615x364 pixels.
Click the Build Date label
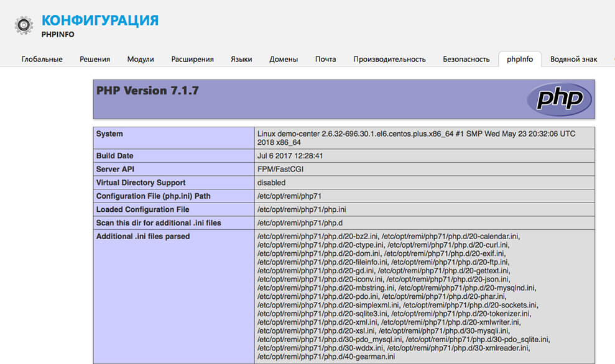114,155
